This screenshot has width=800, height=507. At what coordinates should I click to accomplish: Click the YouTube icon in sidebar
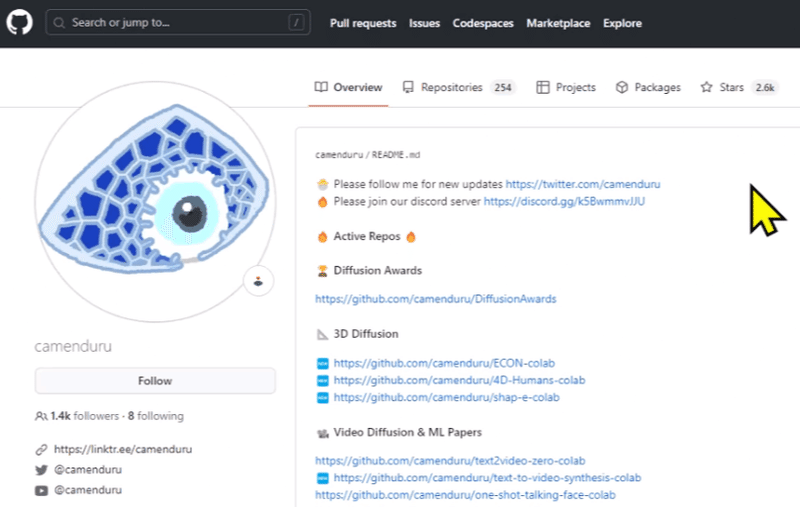tap(41, 490)
